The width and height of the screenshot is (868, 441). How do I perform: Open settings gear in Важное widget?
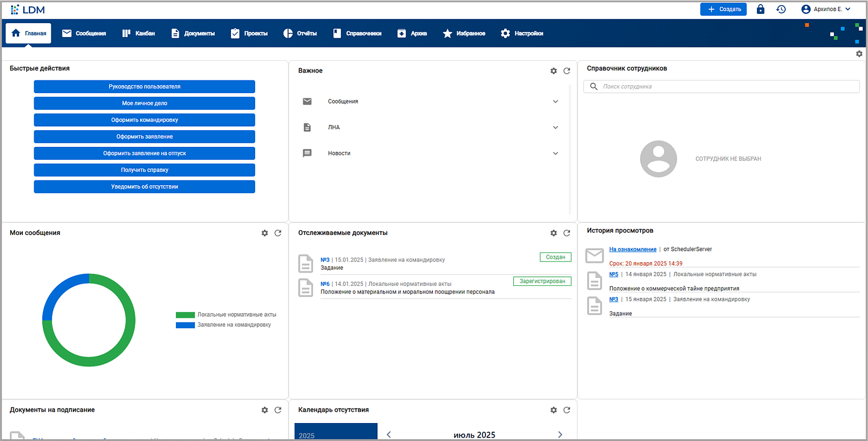553,71
